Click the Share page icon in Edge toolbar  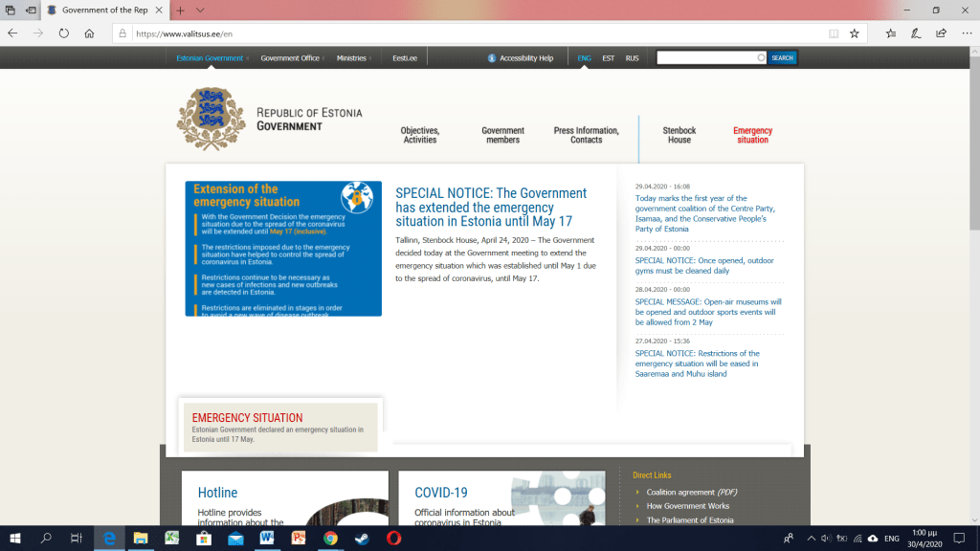(941, 33)
